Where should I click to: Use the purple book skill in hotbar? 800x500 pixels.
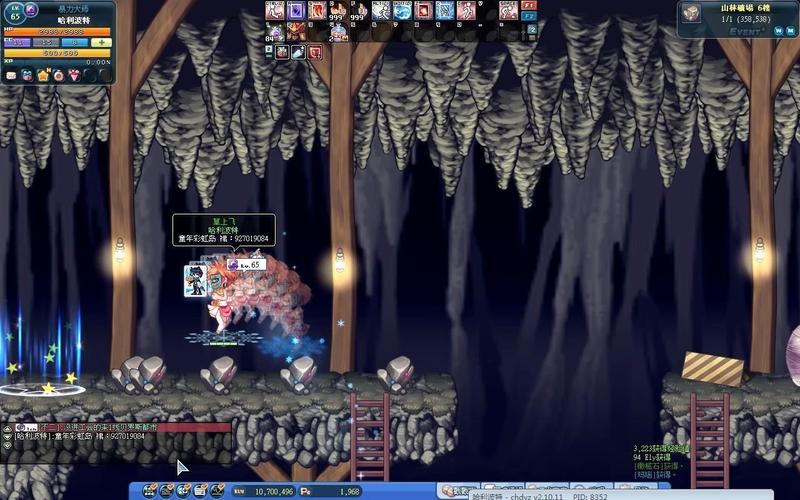(296, 11)
